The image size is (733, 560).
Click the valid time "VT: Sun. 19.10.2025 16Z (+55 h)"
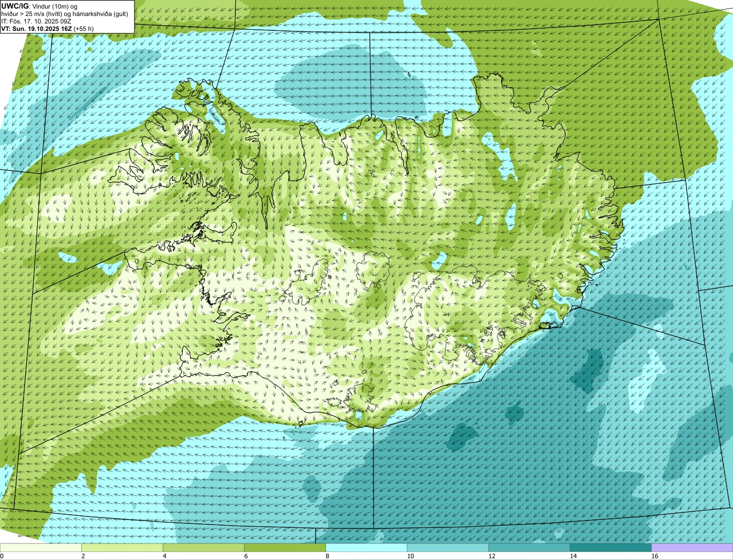click(x=48, y=28)
